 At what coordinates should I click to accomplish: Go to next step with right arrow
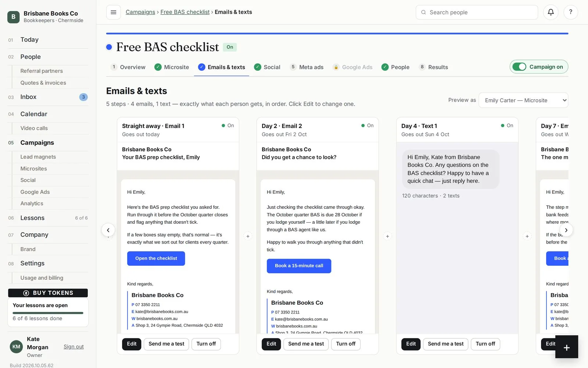[566, 230]
